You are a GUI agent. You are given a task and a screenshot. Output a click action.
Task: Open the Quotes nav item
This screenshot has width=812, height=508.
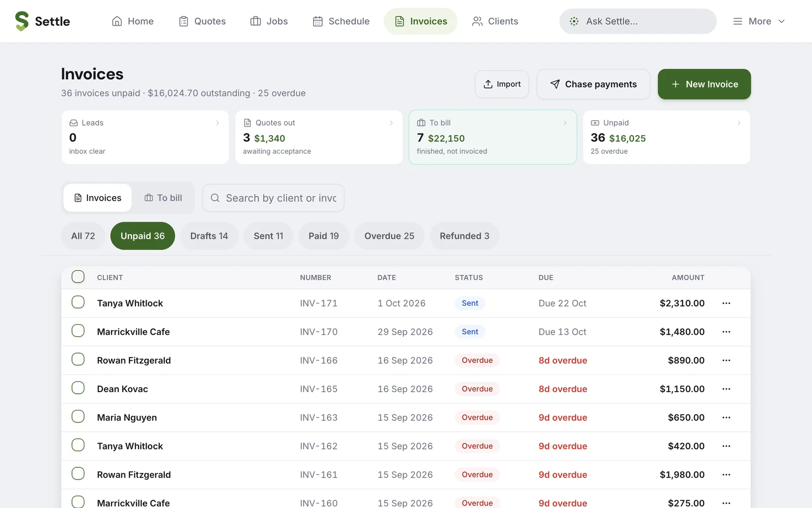(x=202, y=21)
